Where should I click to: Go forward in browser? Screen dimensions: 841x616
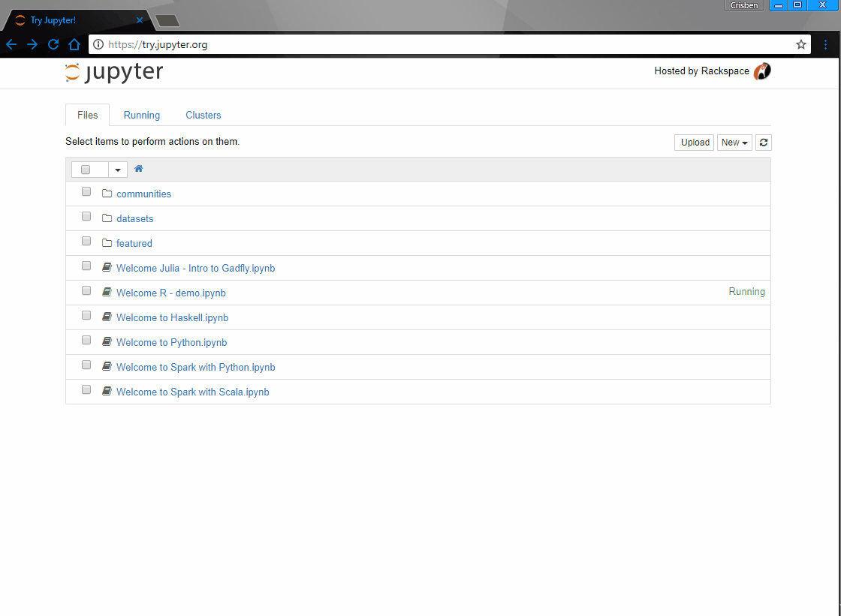click(32, 44)
